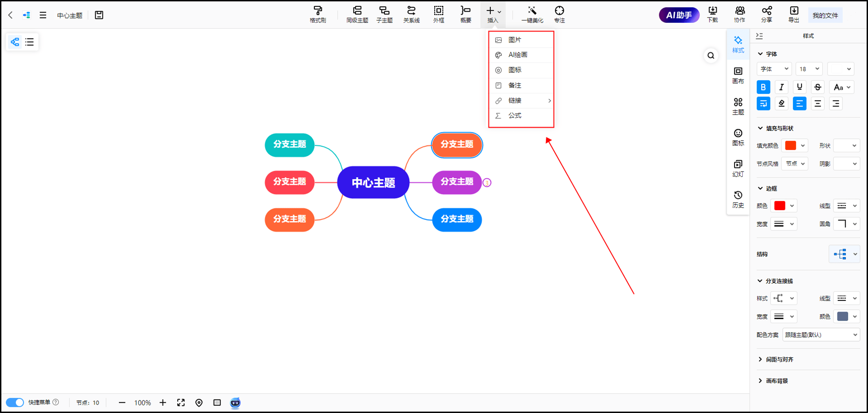Click the 关系线 relationship line tool

point(411,14)
